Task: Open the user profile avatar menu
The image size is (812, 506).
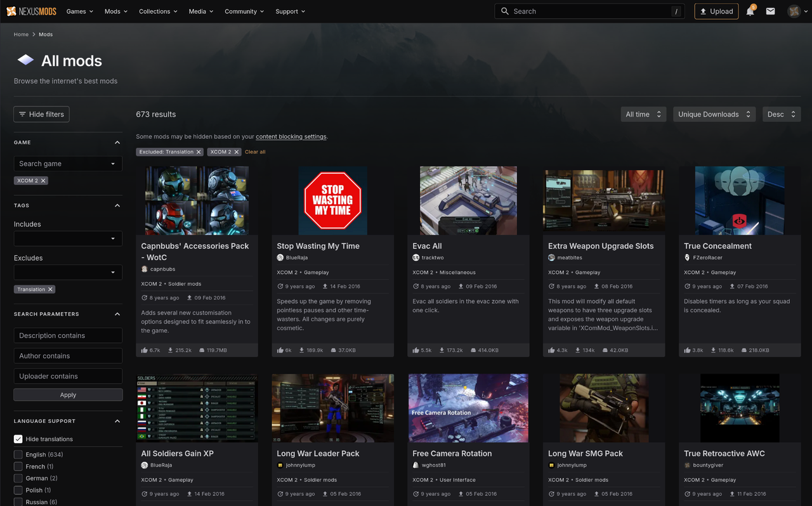Action: click(x=794, y=11)
